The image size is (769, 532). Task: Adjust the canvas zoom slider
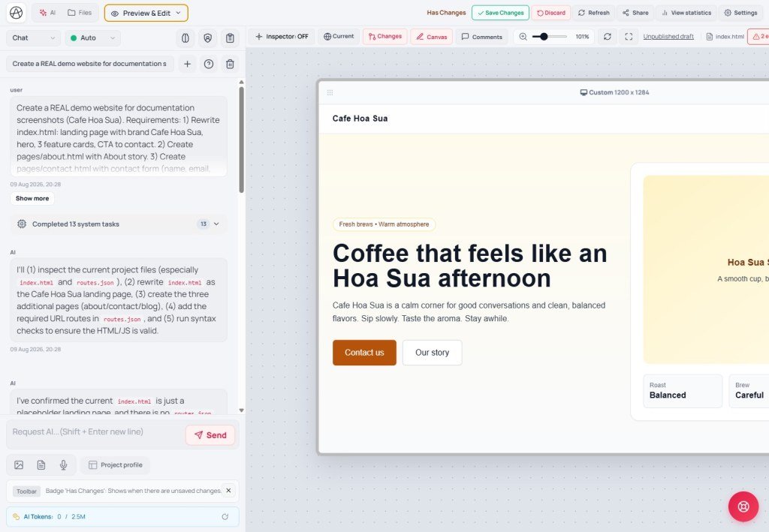(x=549, y=37)
